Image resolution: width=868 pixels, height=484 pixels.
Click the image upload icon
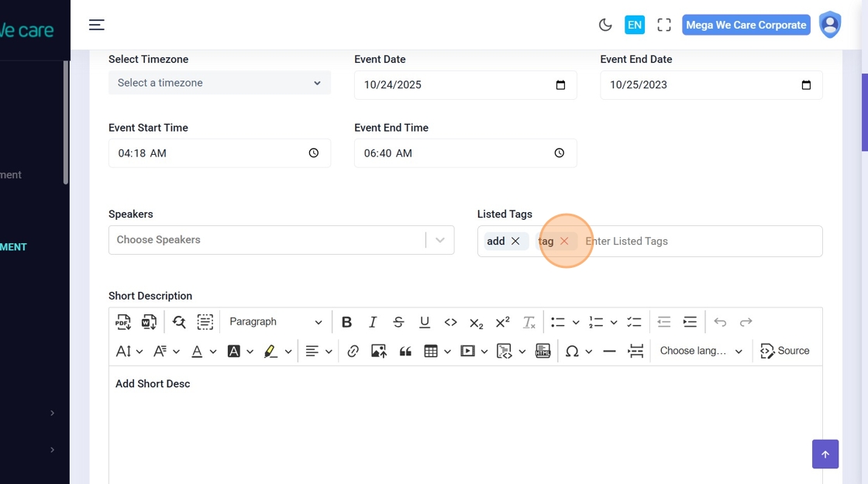[378, 352]
